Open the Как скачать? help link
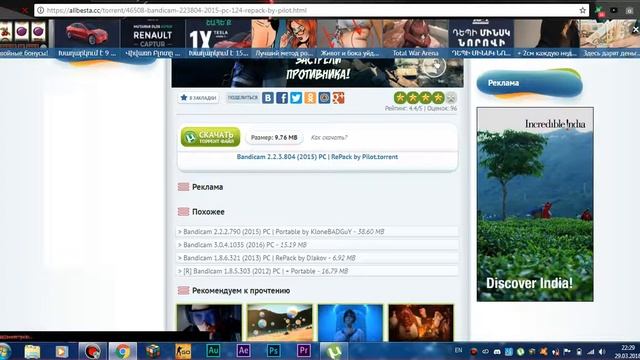This screenshot has height=360, width=640. tap(329, 138)
